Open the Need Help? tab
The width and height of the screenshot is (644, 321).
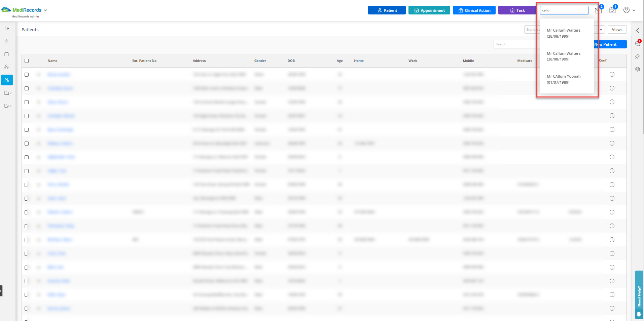point(639,294)
